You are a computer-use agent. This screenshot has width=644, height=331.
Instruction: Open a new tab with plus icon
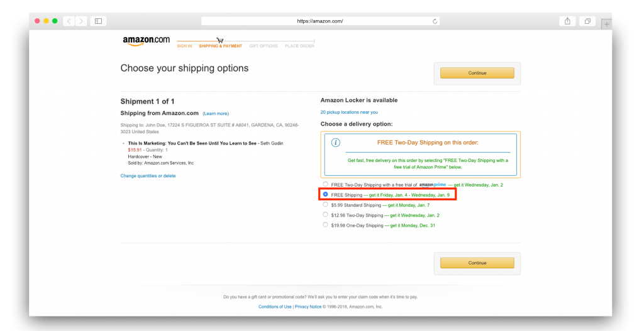606,24
